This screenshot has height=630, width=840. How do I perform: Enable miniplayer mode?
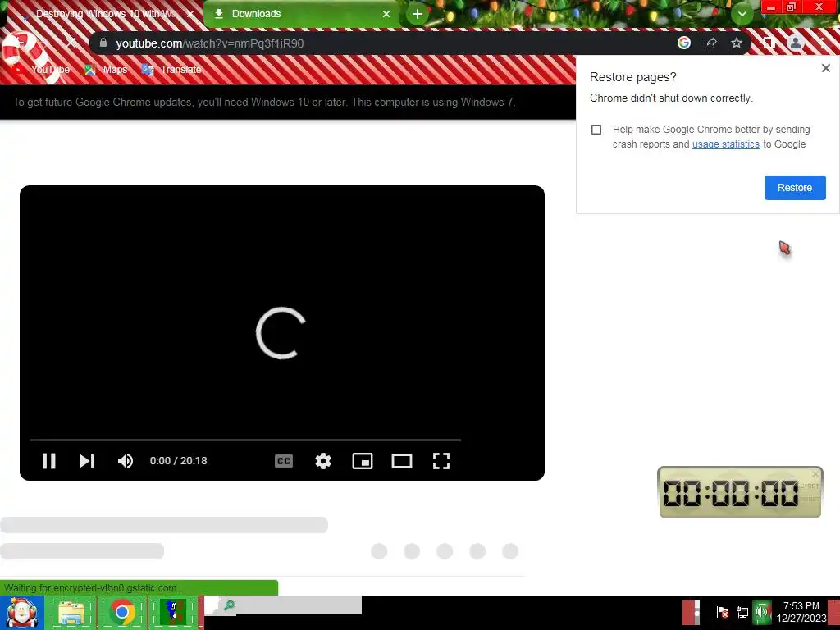362,461
